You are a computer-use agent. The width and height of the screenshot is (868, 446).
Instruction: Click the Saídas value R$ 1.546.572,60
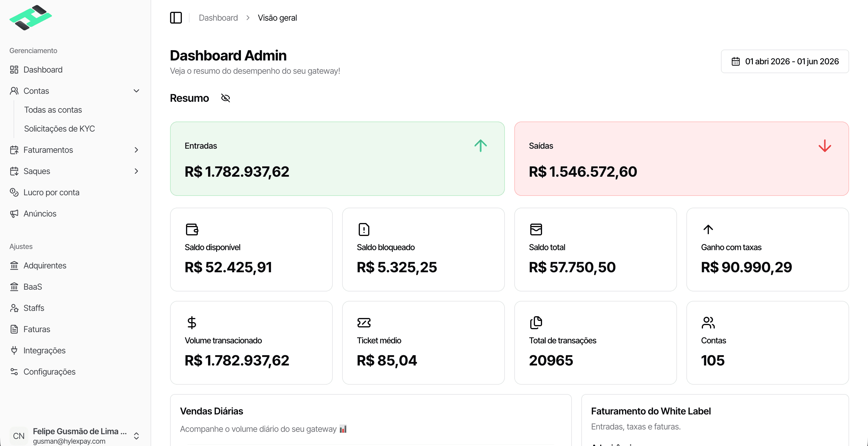click(583, 171)
